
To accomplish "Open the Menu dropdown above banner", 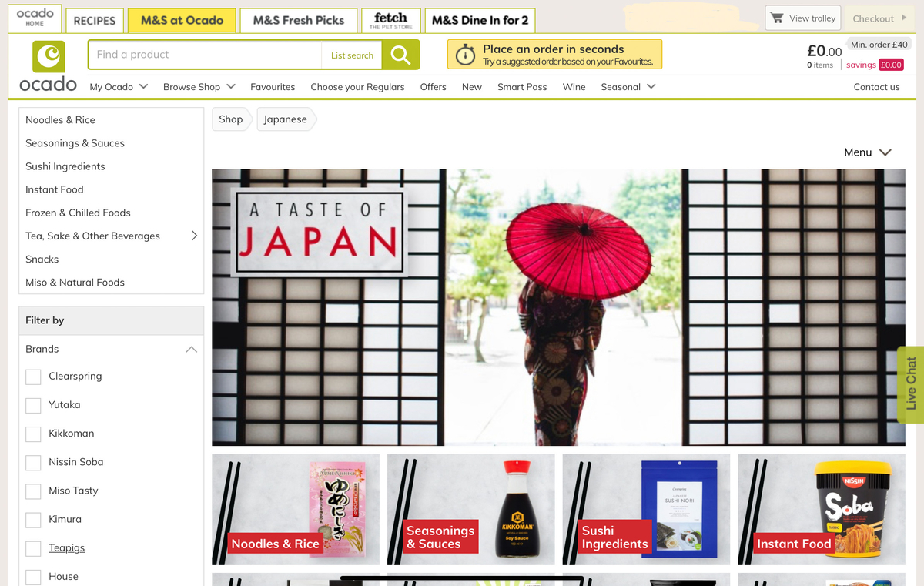I will 868,152.
